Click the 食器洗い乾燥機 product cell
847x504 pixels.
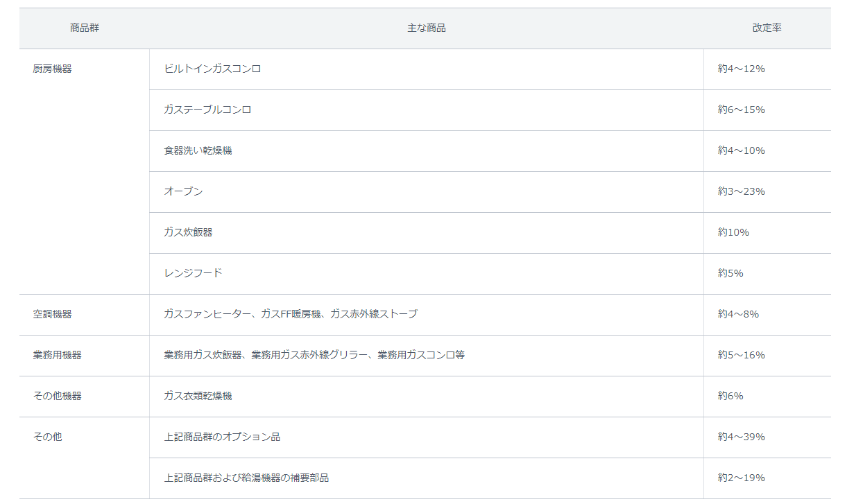198,150
